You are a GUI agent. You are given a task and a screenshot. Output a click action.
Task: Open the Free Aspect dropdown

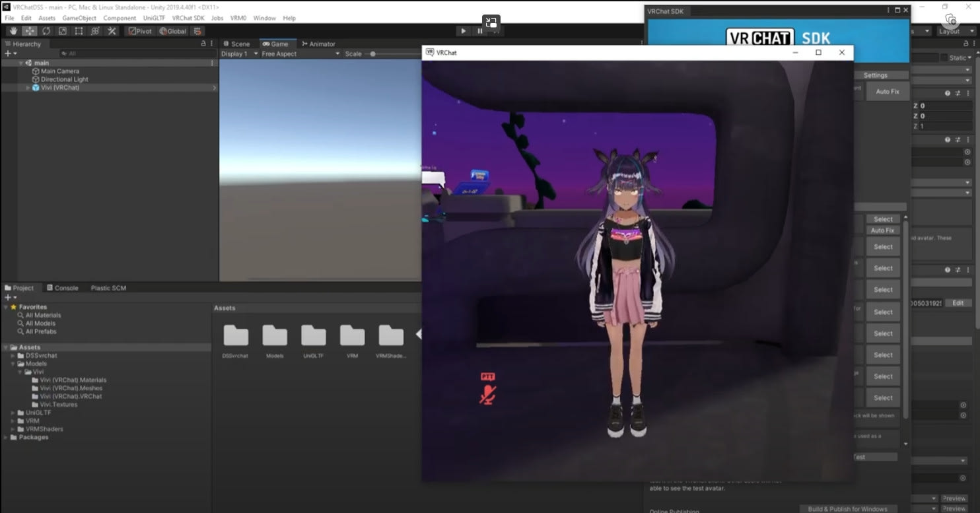tap(300, 54)
